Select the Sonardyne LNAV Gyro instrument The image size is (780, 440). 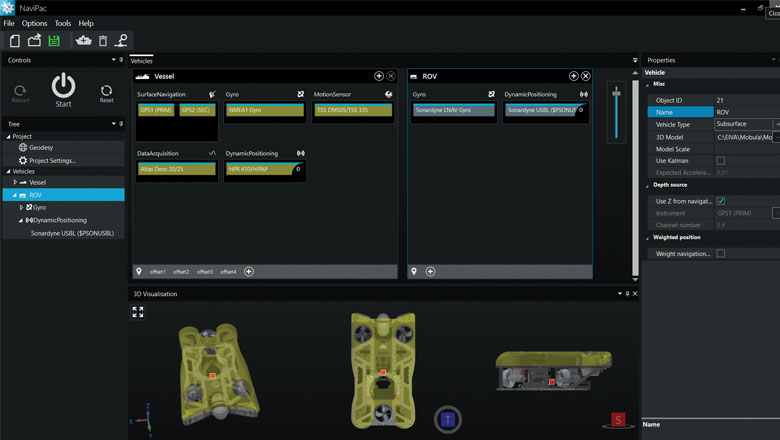454,110
